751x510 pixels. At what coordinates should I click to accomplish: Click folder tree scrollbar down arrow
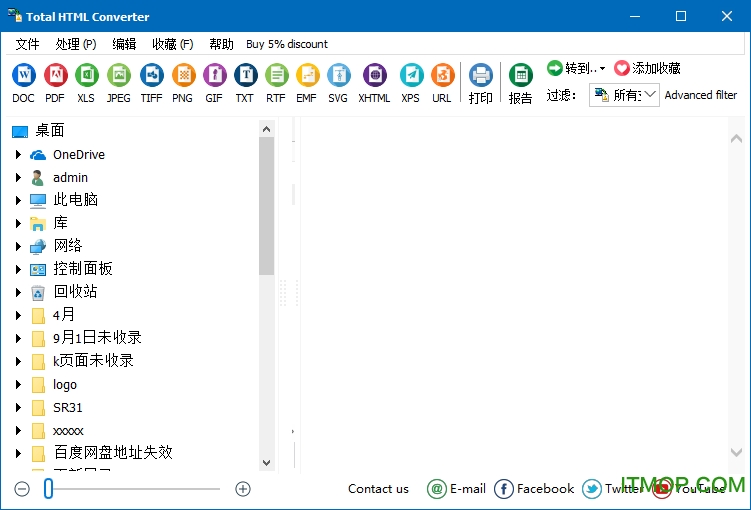tap(267, 463)
